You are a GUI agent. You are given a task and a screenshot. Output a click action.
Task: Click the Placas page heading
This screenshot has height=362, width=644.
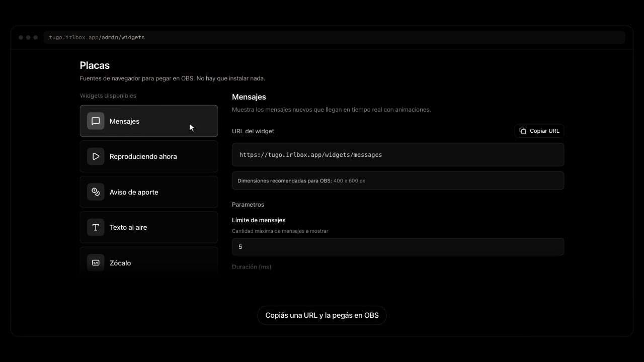(95, 65)
